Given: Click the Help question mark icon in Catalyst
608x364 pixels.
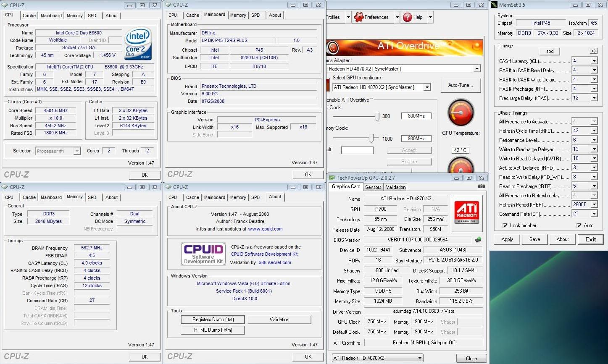Looking at the screenshot, I should [407, 17].
